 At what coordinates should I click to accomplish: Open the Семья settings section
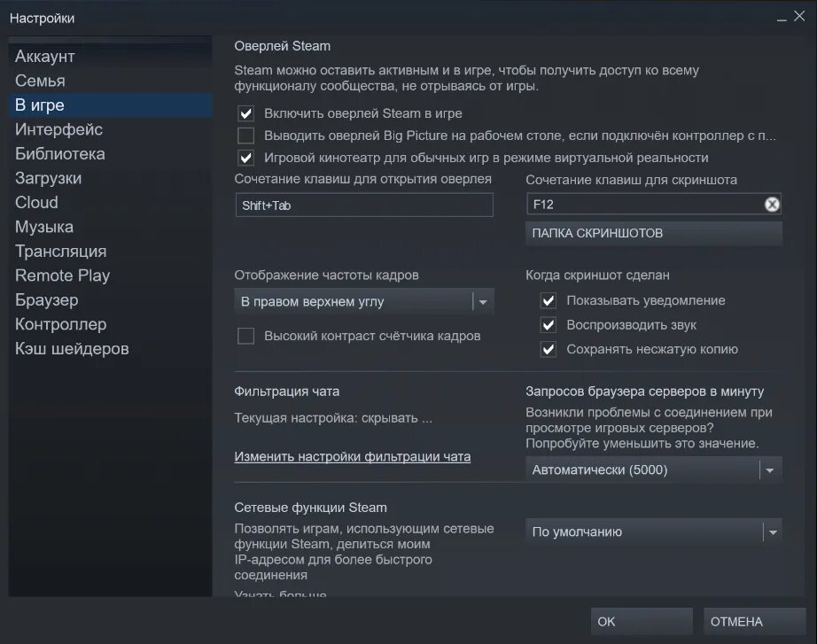click(x=110, y=81)
